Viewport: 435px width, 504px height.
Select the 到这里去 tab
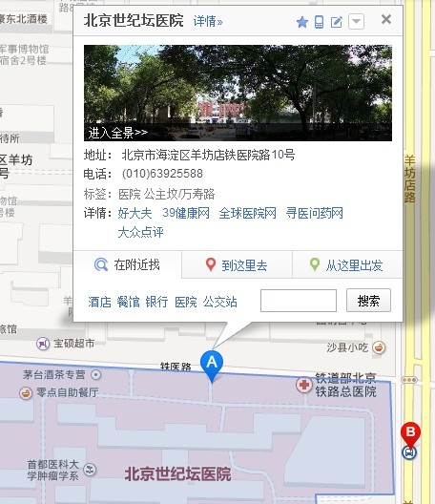(238, 265)
